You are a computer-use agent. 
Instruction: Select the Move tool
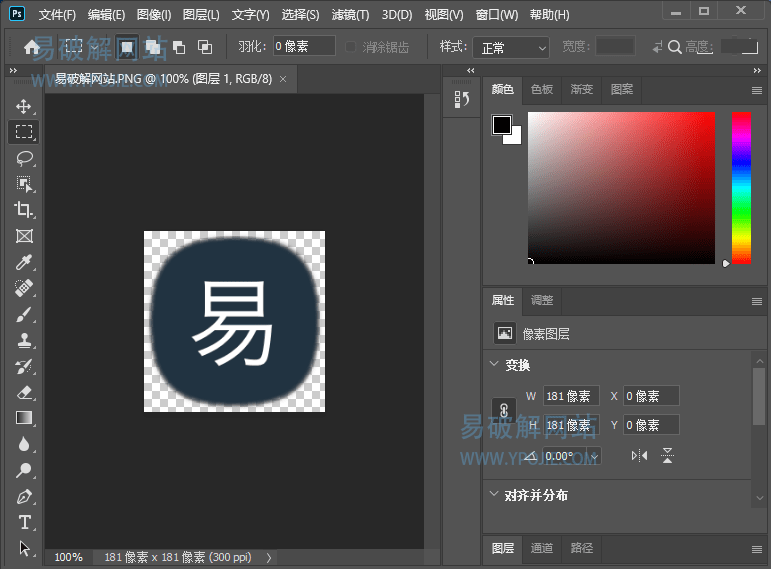[24, 106]
